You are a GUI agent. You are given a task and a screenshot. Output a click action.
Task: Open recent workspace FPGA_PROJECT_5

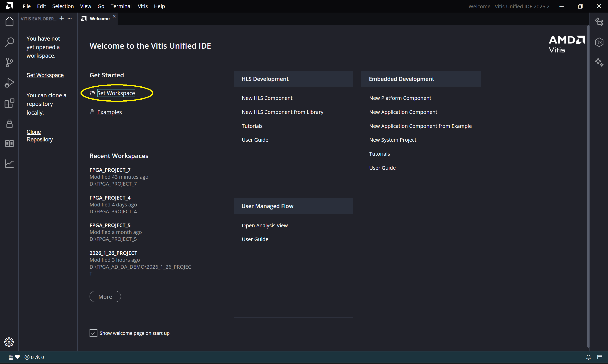pyautogui.click(x=110, y=225)
